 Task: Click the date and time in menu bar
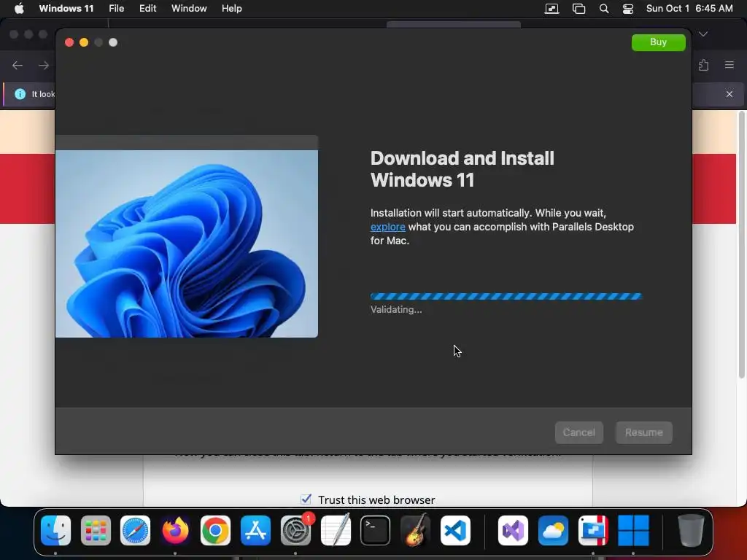(689, 9)
